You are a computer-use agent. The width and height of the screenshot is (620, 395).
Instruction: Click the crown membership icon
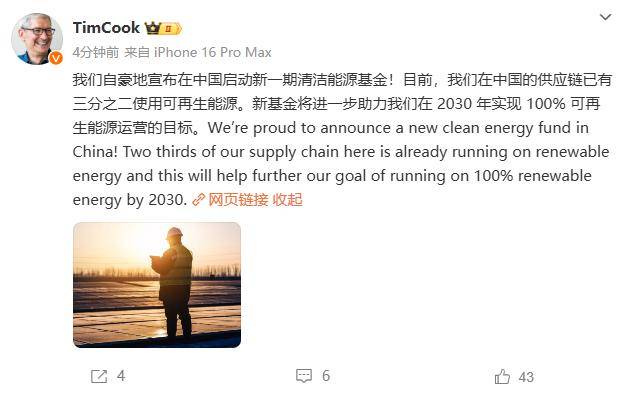pyautogui.click(x=153, y=28)
